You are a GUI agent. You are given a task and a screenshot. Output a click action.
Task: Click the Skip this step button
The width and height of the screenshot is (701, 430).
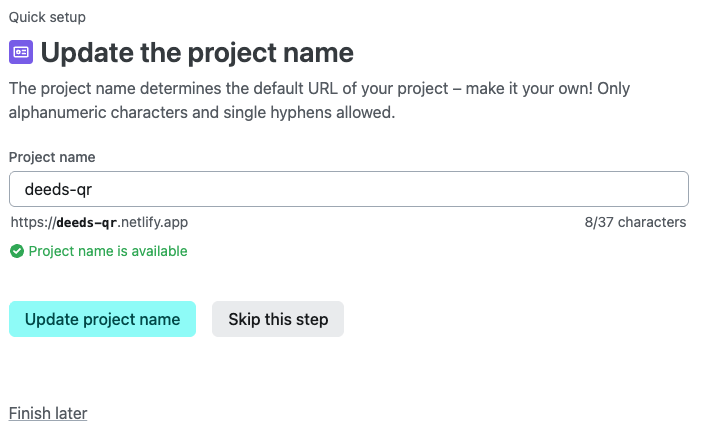coord(278,319)
